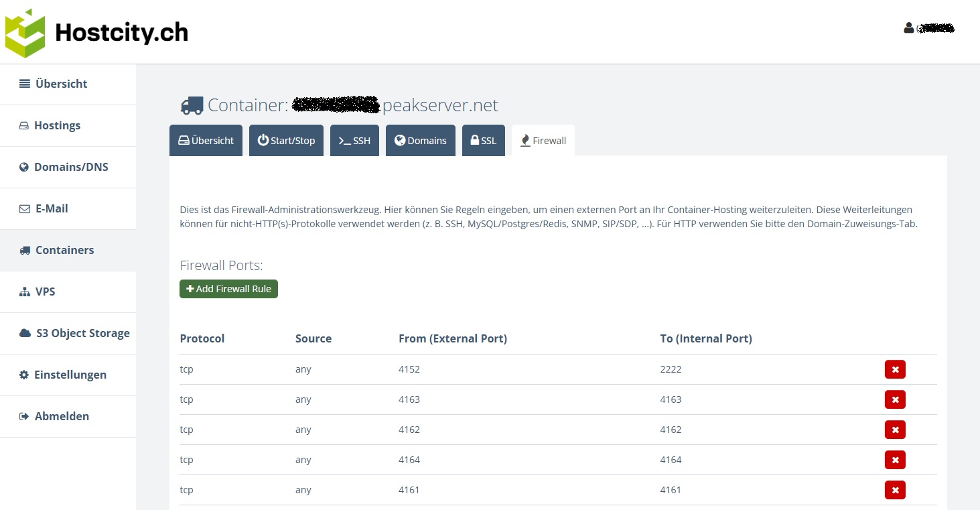Remove firewall rule for port 4164
This screenshot has height=510, width=980.
tap(895, 460)
